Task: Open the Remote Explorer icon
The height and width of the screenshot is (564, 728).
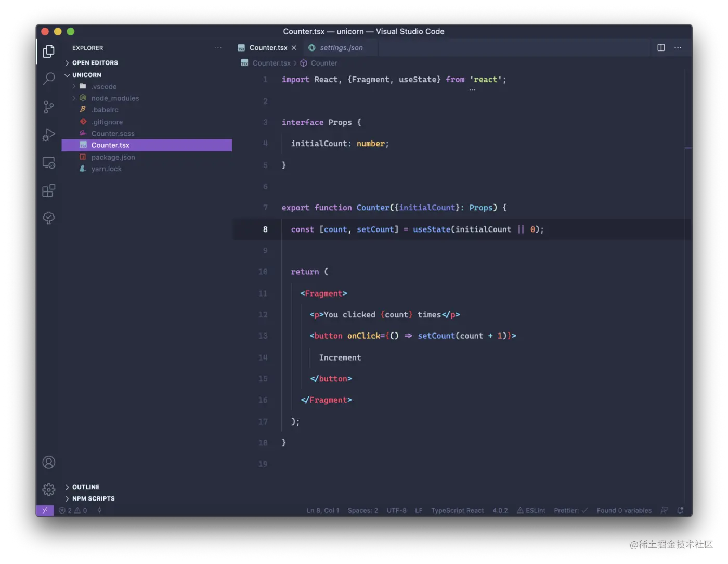Action: (48, 163)
